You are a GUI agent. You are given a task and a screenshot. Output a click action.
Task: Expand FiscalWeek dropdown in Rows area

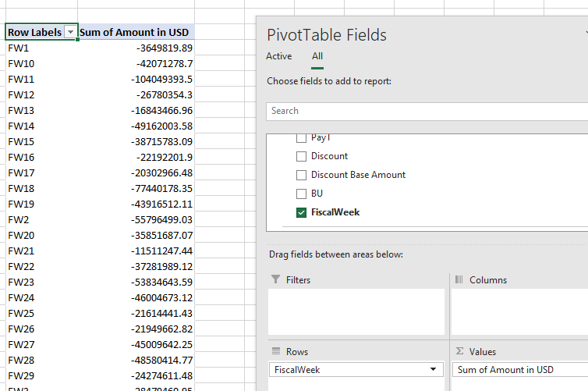click(433, 370)
